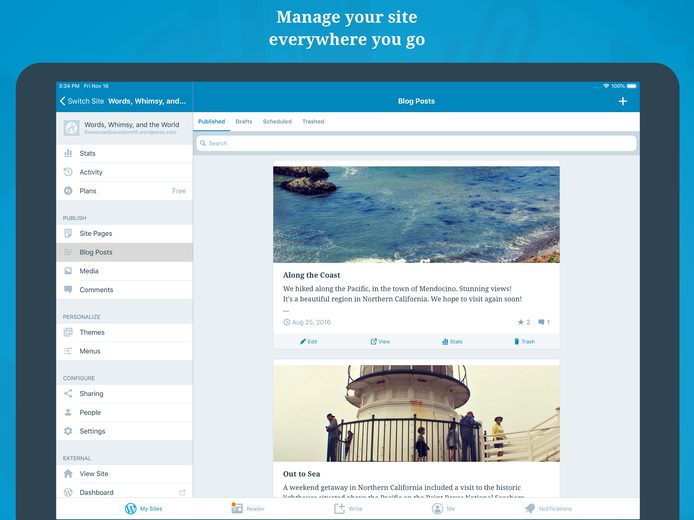The image size is (694, 520).
Task: Select the Plans icon in sidebar
Action: tap(68, 191)
